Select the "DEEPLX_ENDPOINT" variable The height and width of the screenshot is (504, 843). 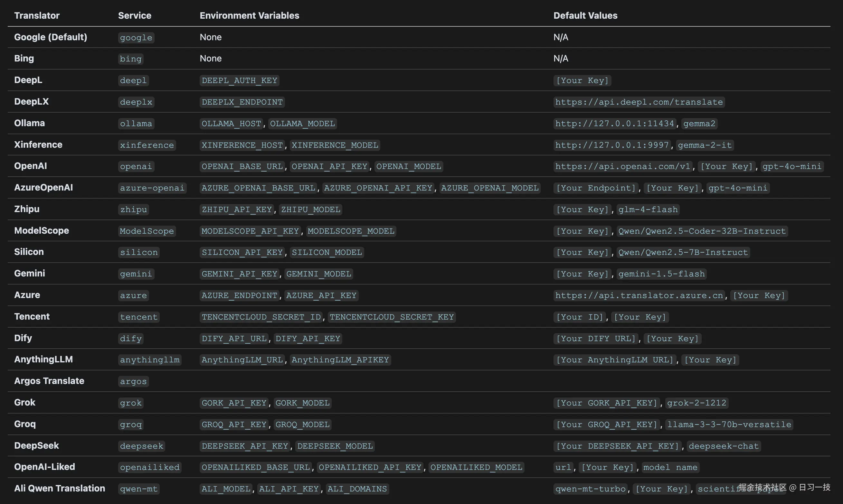tap(242, 102)
